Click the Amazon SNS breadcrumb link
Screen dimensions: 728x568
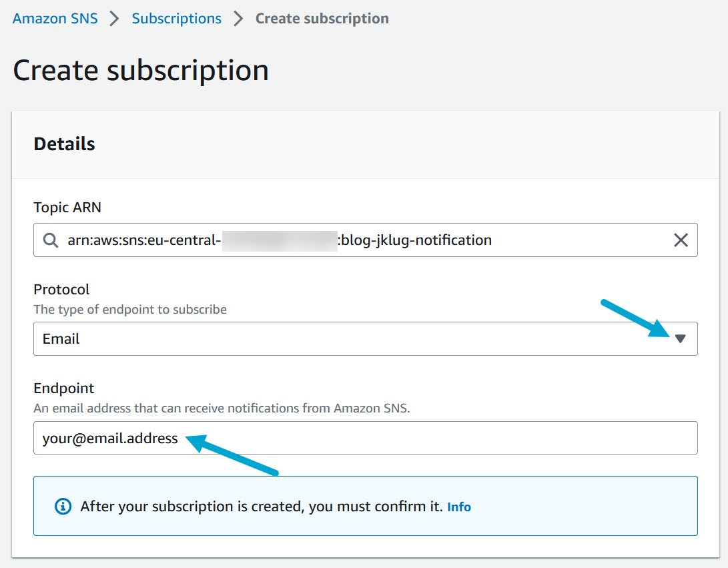pyautogui.click(x=55, y=19)
